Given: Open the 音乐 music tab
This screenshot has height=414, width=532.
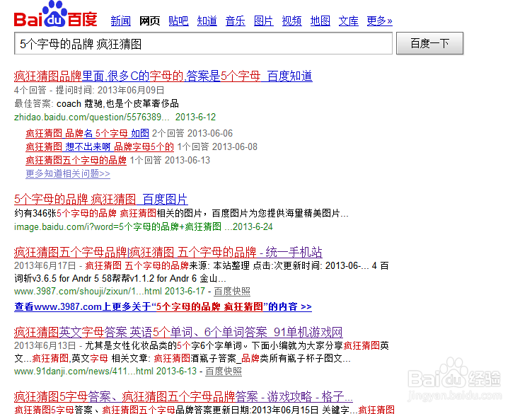Looking at the screenshot, I should coord(235,21).
